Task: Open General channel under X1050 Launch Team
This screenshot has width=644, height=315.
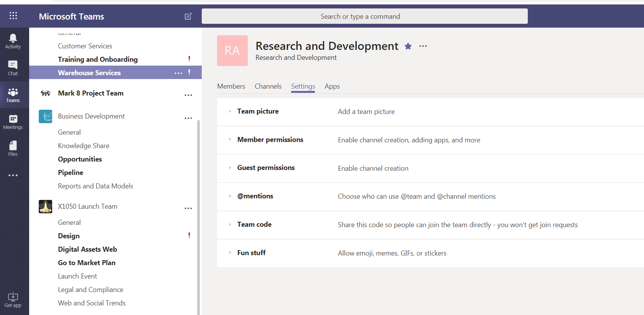Action: (69, 223)
